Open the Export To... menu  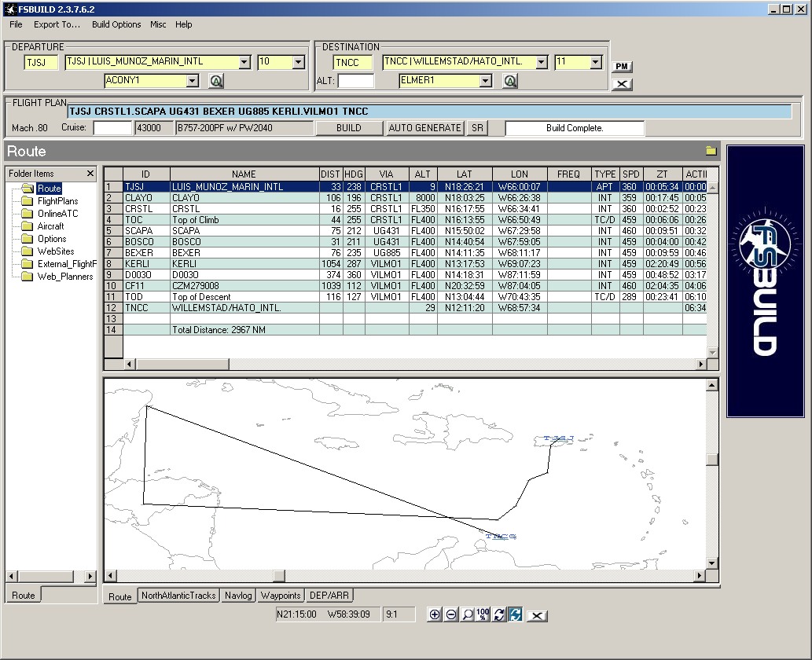point(57,24)
